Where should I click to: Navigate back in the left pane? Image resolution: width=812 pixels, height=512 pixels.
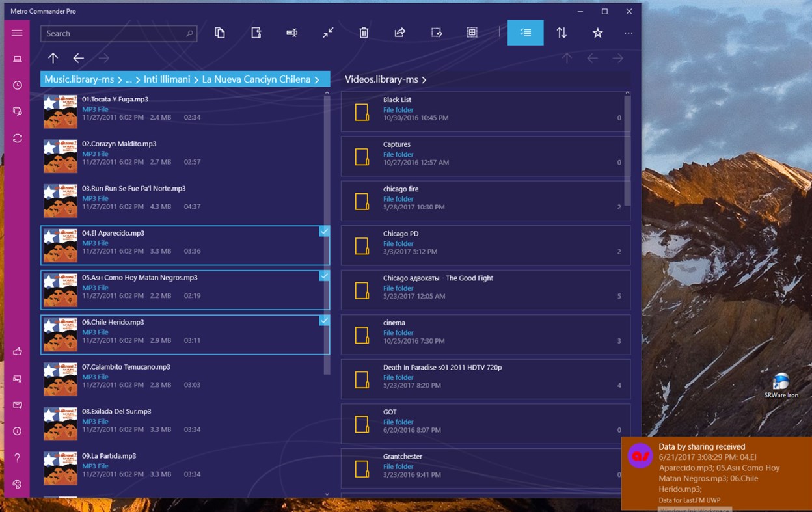coord(79,58)
